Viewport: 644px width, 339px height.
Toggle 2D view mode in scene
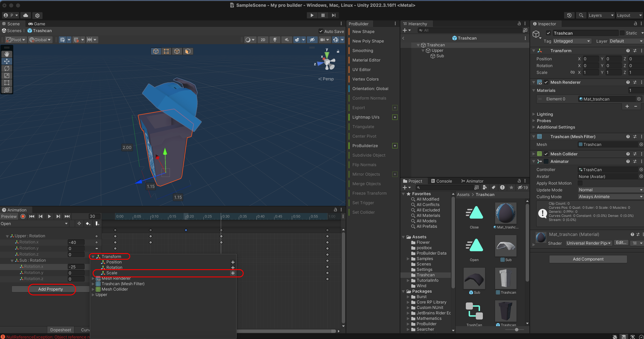click(x=263, y=40)
